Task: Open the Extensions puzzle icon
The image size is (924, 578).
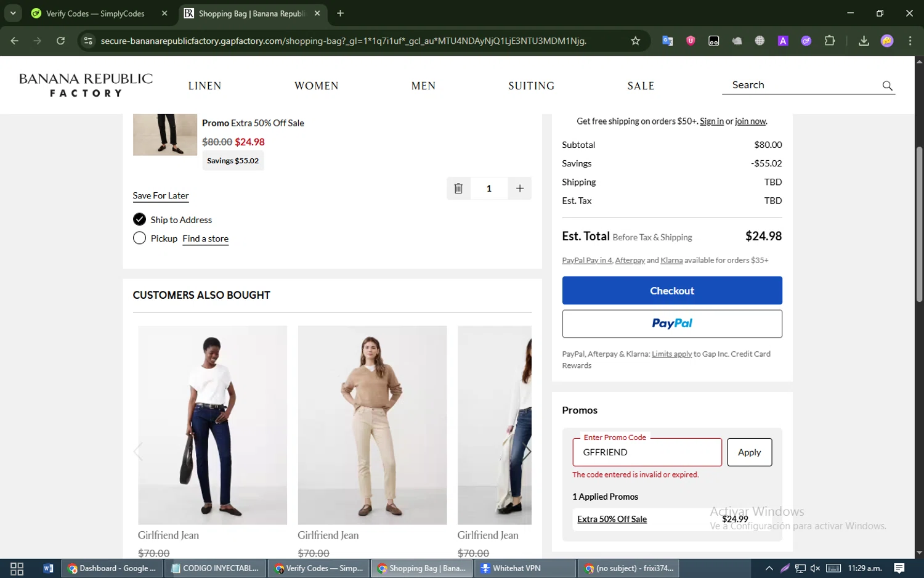Action: 830,41
